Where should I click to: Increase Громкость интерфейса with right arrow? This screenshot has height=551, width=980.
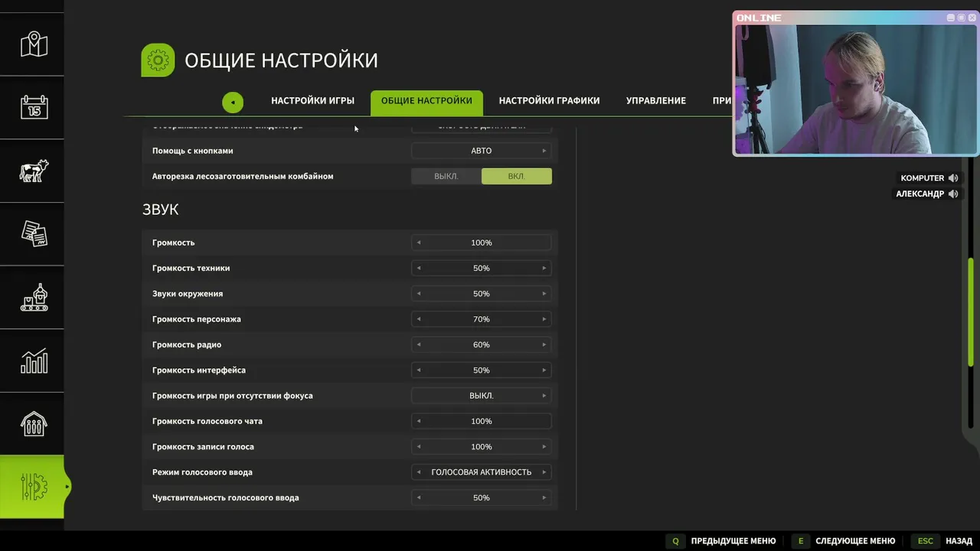click(544, 370)
